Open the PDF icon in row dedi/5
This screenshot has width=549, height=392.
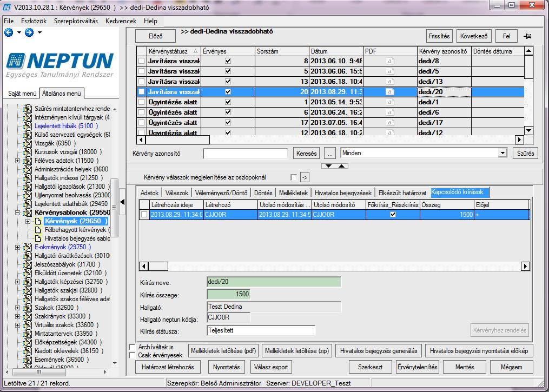(390, 71)
